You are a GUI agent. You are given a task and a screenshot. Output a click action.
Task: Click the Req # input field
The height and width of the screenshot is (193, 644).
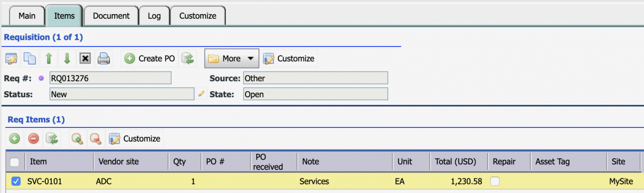pyautogui.click(x=110, y=78)
